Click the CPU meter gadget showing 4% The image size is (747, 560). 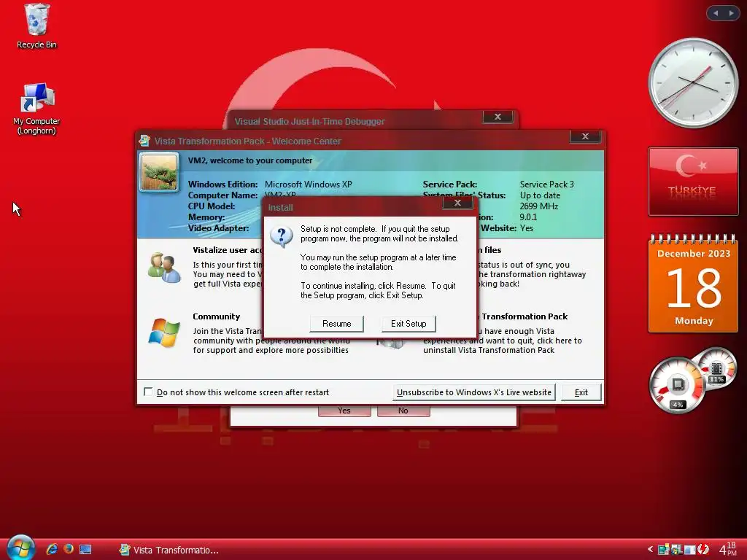[677, 385]
